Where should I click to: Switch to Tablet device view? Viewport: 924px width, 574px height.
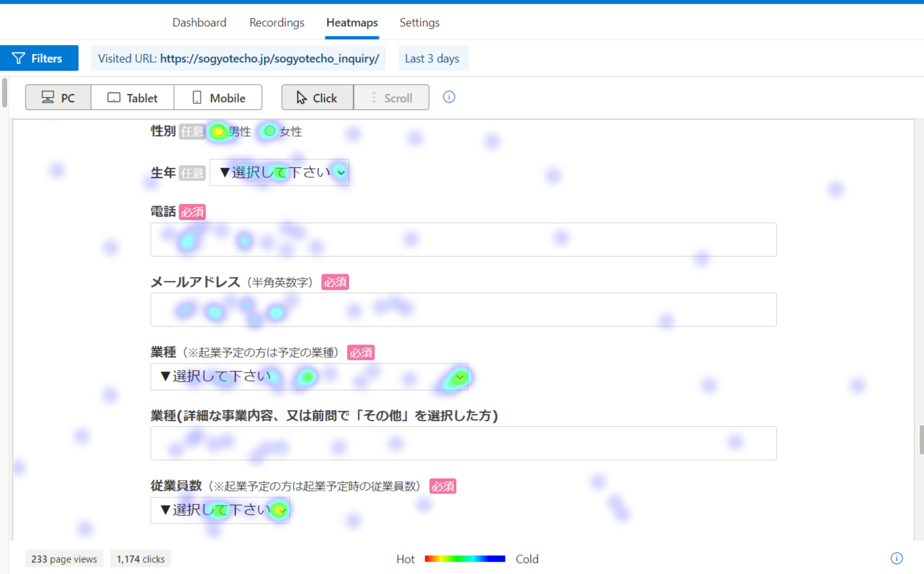click(132, 98)
